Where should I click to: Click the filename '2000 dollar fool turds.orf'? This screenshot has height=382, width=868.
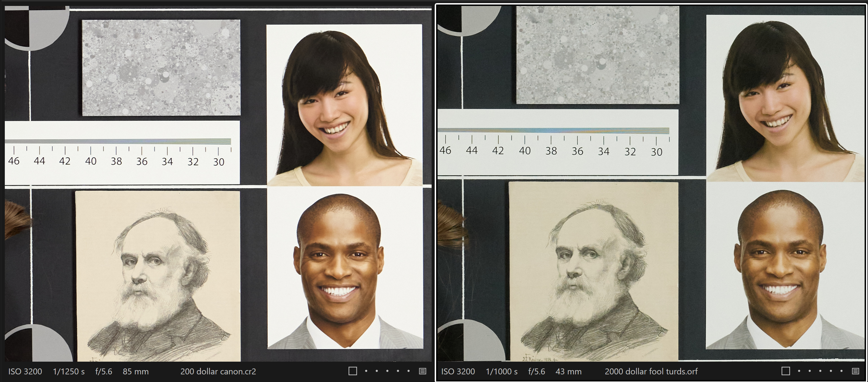[651, 372]
